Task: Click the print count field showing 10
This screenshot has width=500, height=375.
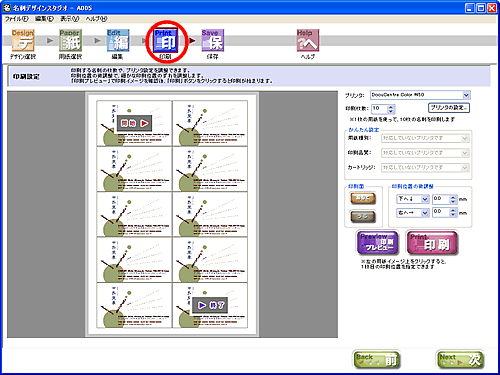Action: click(380, 109)
